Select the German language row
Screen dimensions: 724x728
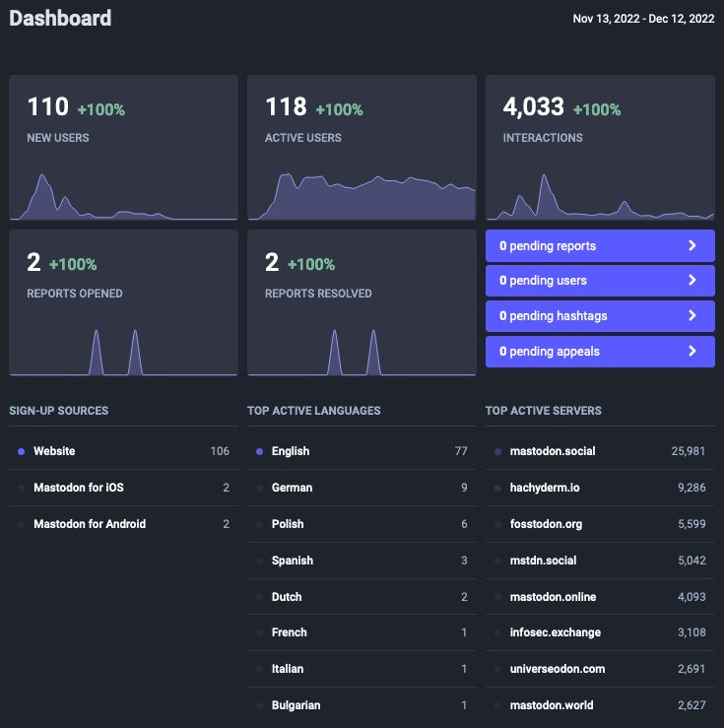[362, 488]
